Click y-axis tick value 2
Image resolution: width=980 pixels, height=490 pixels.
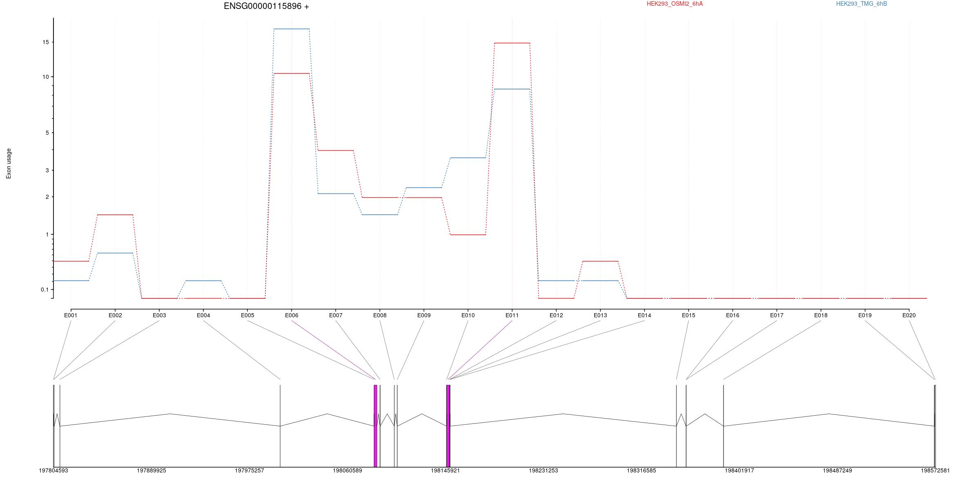coord(47,197)
